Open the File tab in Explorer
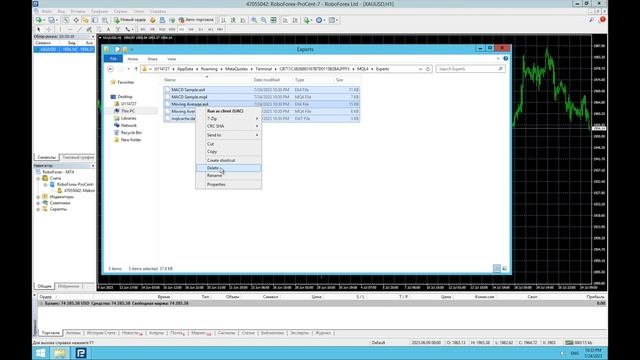 pyautogui.click(x=113, y=59)
